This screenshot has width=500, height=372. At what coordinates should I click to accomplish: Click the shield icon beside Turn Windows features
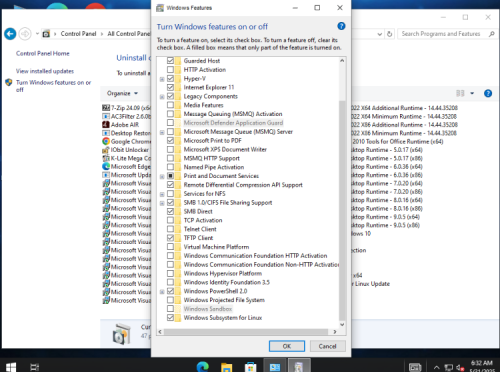click(9, 82)
